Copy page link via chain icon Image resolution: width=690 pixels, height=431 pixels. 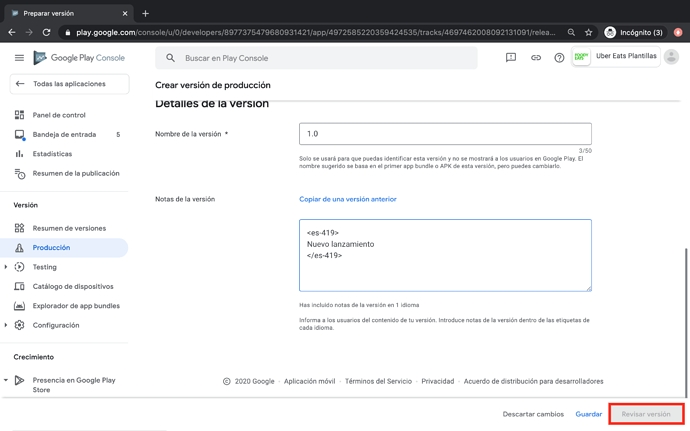point(536,57)
